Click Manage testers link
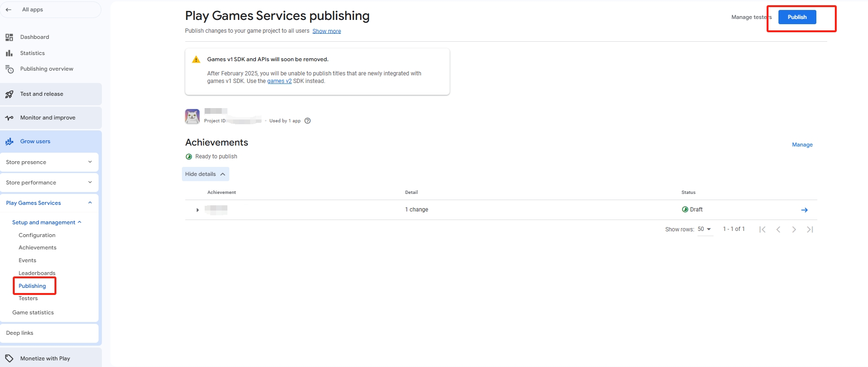 [x=751, y=17]
